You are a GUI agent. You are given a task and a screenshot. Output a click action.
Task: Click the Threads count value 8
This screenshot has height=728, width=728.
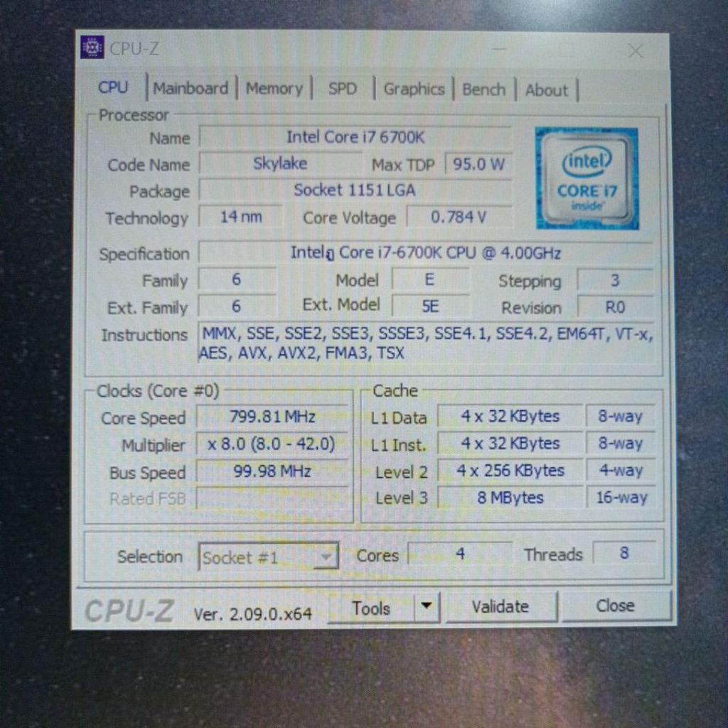[624, 552]
